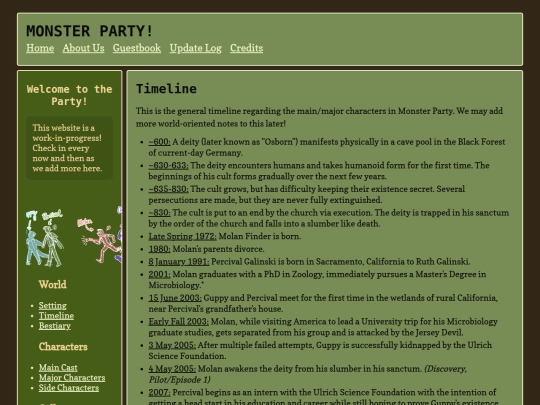Screen dimensions: 540x405
Task: Go to the About Us page
Action: (x=83, y=48)
